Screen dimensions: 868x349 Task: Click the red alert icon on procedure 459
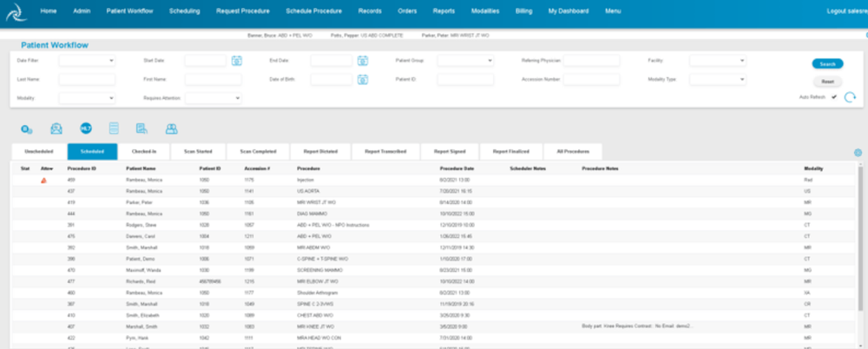43,180
